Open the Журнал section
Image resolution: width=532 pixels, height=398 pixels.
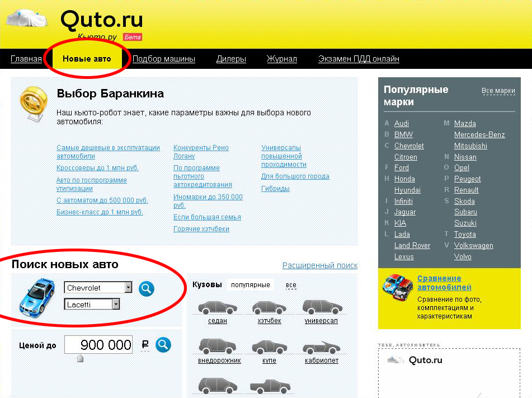281,59
